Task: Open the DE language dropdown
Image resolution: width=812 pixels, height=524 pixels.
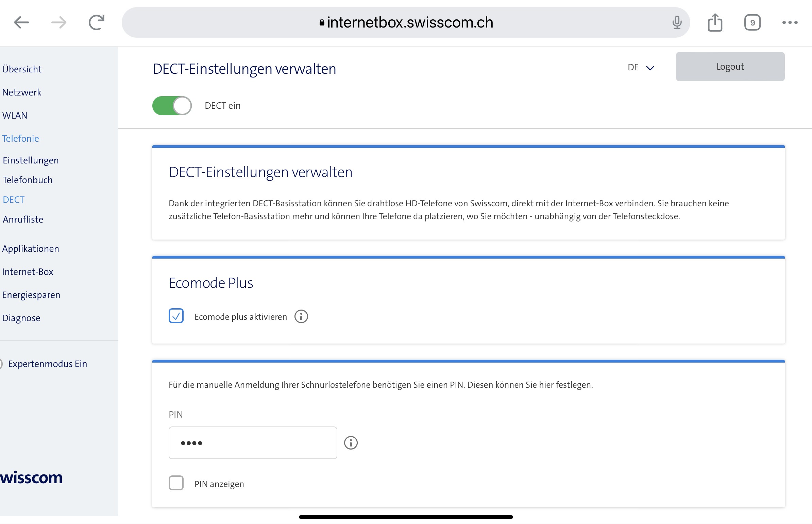Action: tap(640, 68)
